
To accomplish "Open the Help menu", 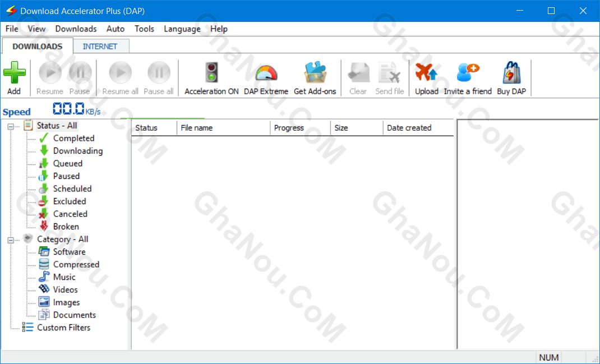I will [219, 29].
